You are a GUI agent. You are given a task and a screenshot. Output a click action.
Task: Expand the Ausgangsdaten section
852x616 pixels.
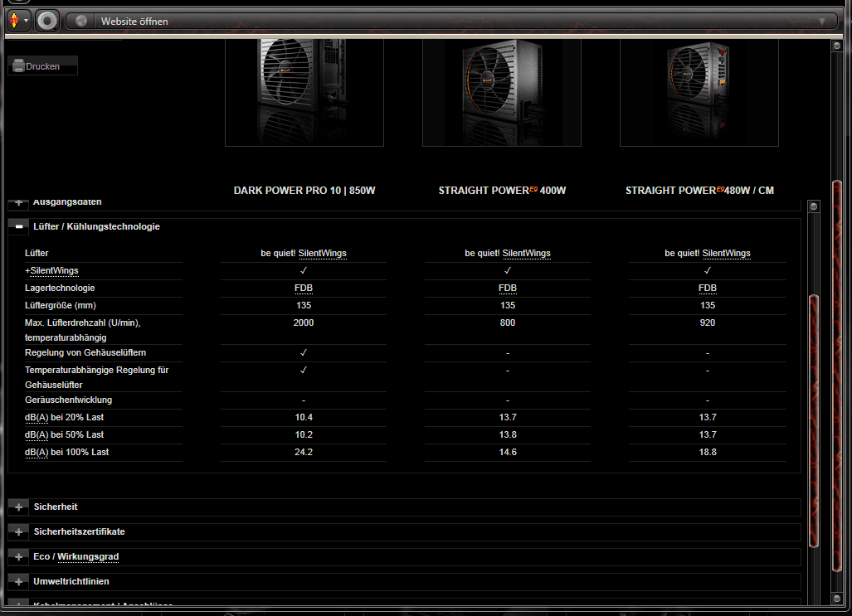tap(19, 202)
